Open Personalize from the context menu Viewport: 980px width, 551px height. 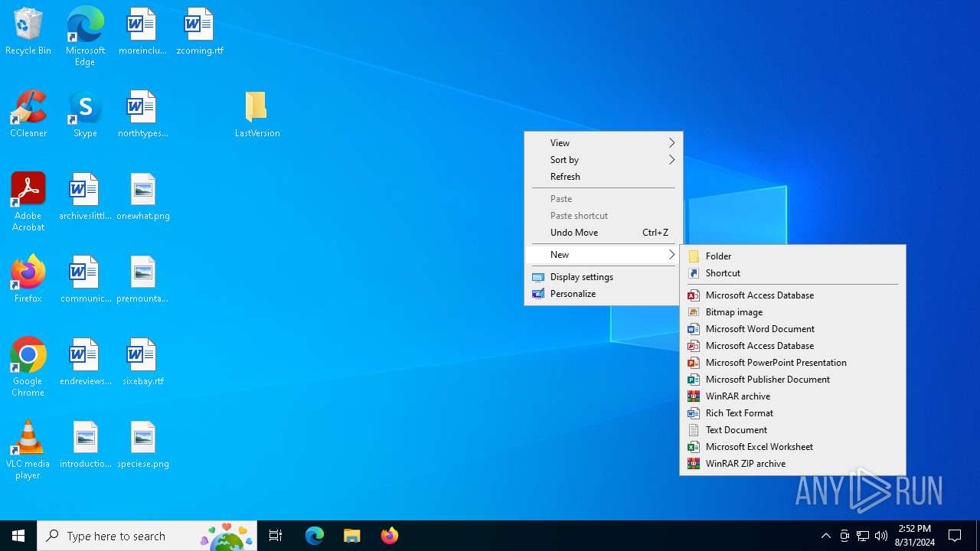pyautogui.click(x=603, y=294)
